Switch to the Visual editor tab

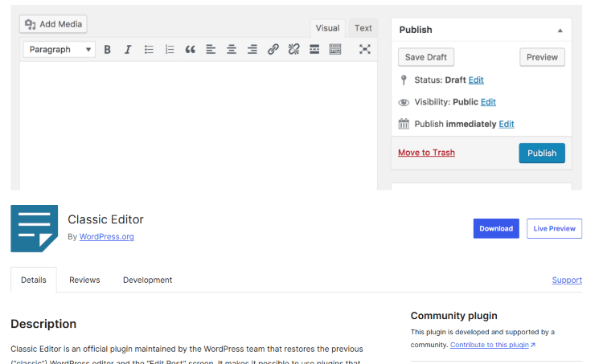[327, 28]
